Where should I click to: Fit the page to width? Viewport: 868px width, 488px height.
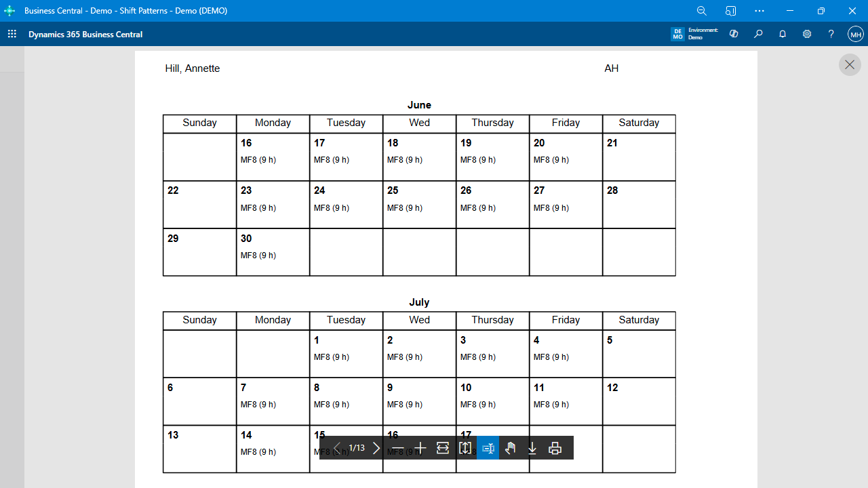pyautogui.click(x=443, y=448)
